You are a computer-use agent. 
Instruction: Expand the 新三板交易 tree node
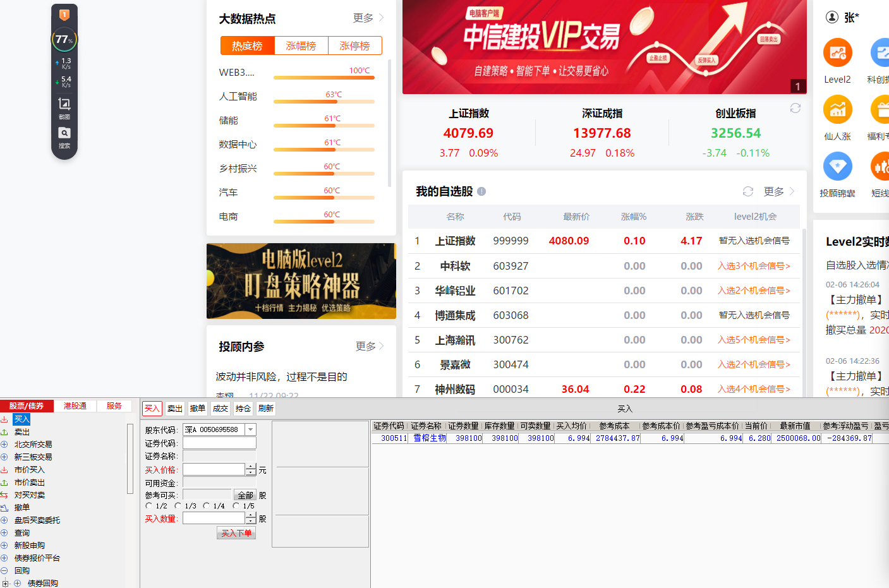[x=4, y=457]
